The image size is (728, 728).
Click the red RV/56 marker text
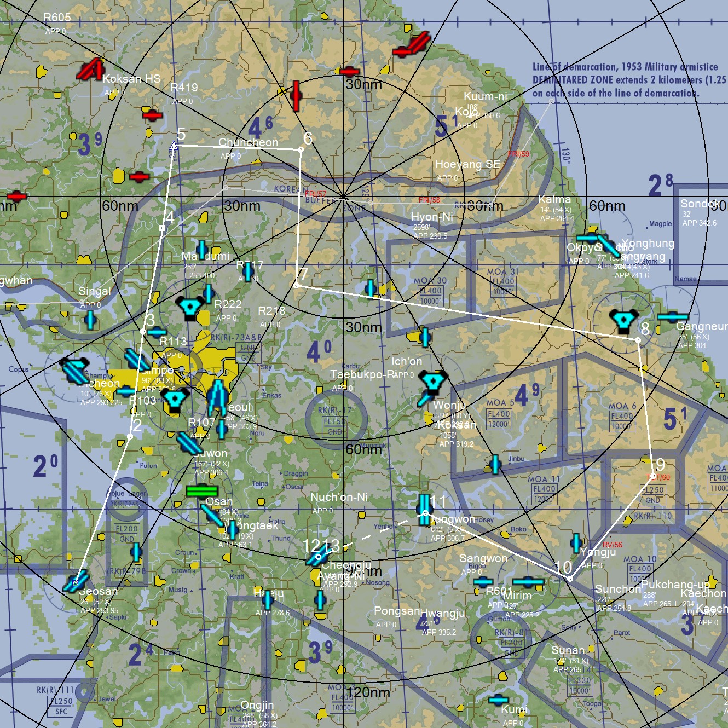[612, 545]
